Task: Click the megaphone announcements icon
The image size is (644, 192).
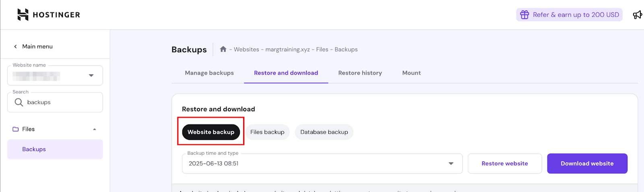Action: 637,15
